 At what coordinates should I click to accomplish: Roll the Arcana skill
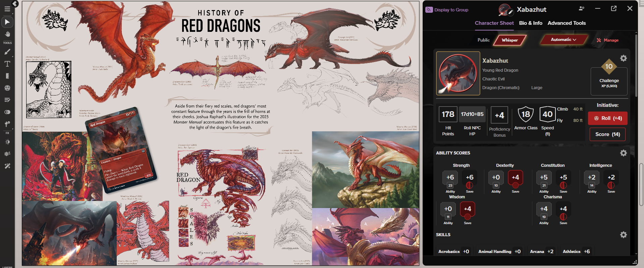(542, 252)
